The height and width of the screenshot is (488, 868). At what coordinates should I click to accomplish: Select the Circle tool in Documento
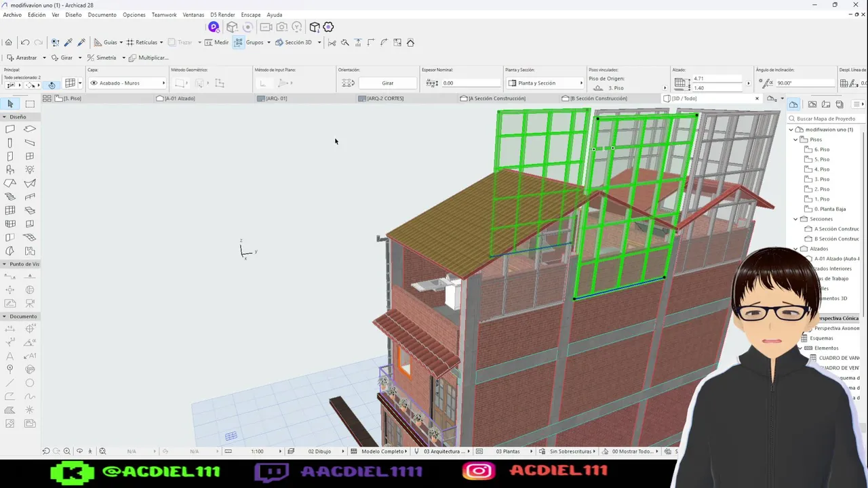click(30, 383)
